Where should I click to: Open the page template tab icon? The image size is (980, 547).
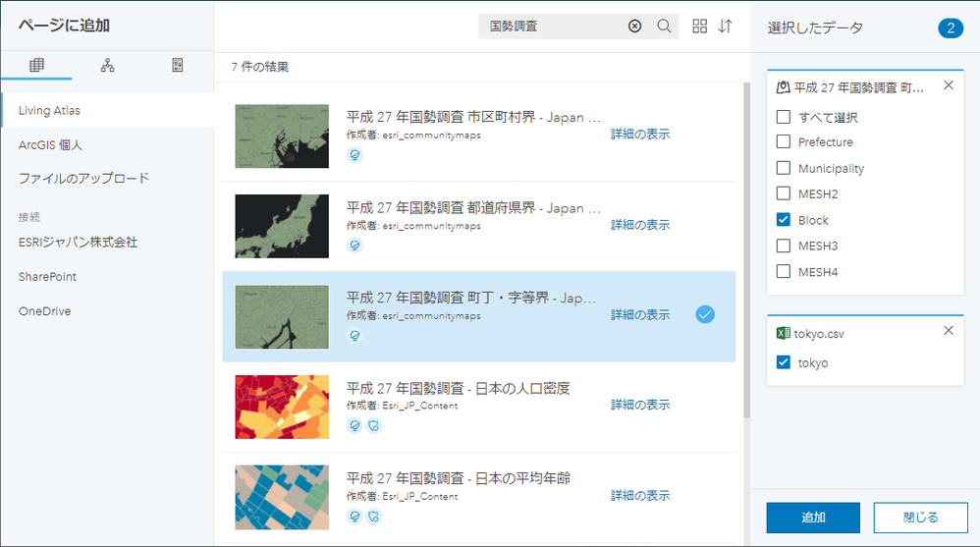click(178, 65)
